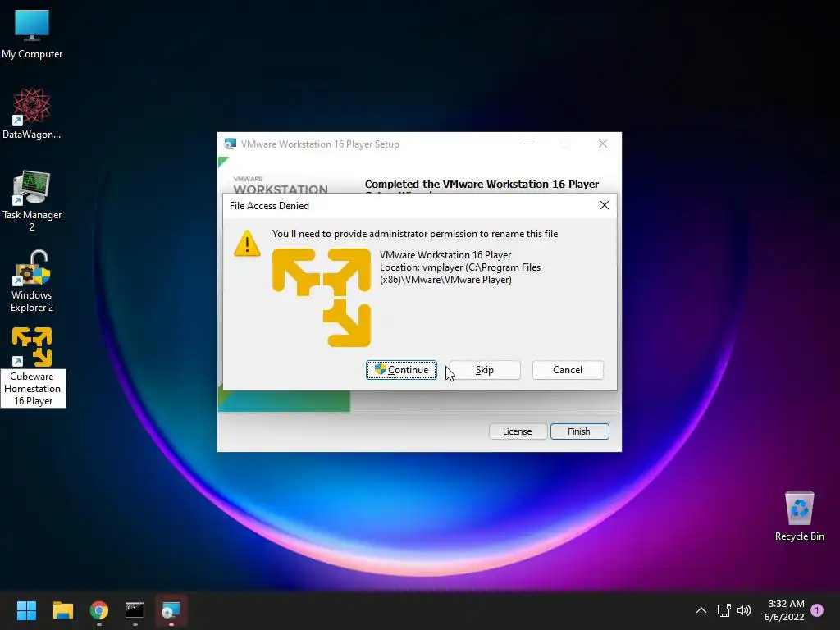Viewport: 840px width, 630px height.
Task: Click the 'Location: vmplayer' path text
Action: tap(460, 273)
